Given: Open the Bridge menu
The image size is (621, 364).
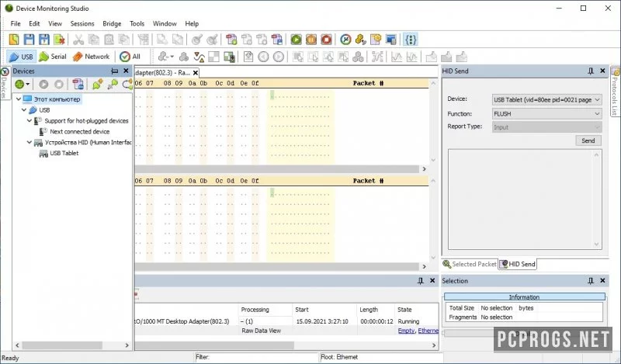Looking at the screenshot, I should (x=112, y=24).
